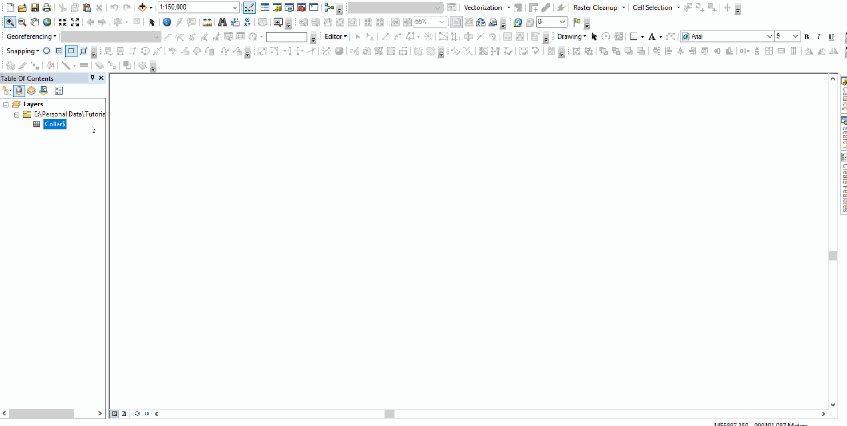Select the Identify tool
Image resolution: width=847 pixels, height=426 pixels.
(167, 22)
